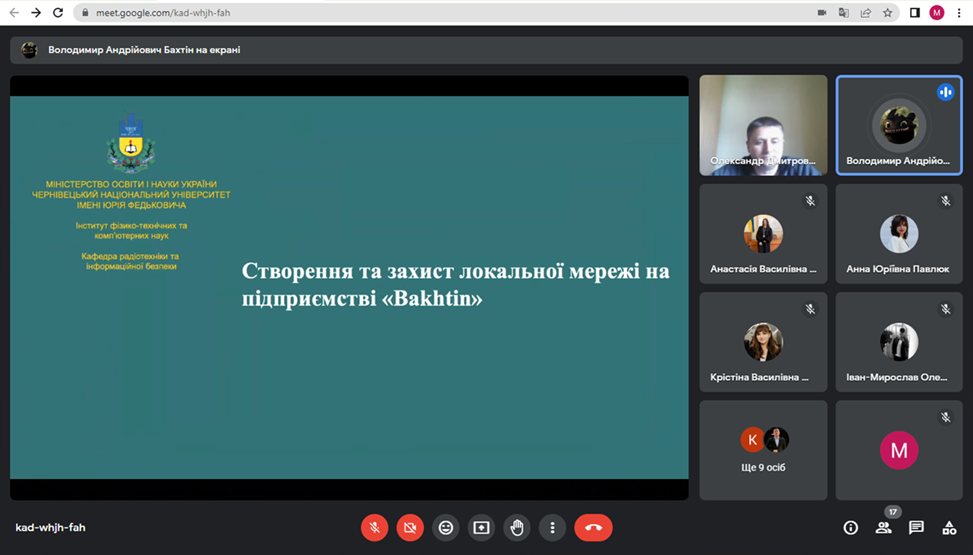Click muted mic icon on M tile
Viewport: 973px width, 555px height.
(x=945, y=417)
